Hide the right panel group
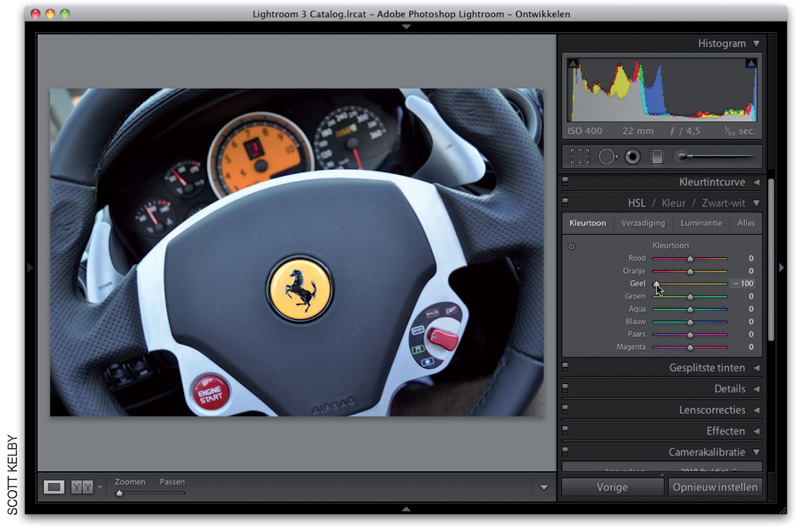 point(781,267)
